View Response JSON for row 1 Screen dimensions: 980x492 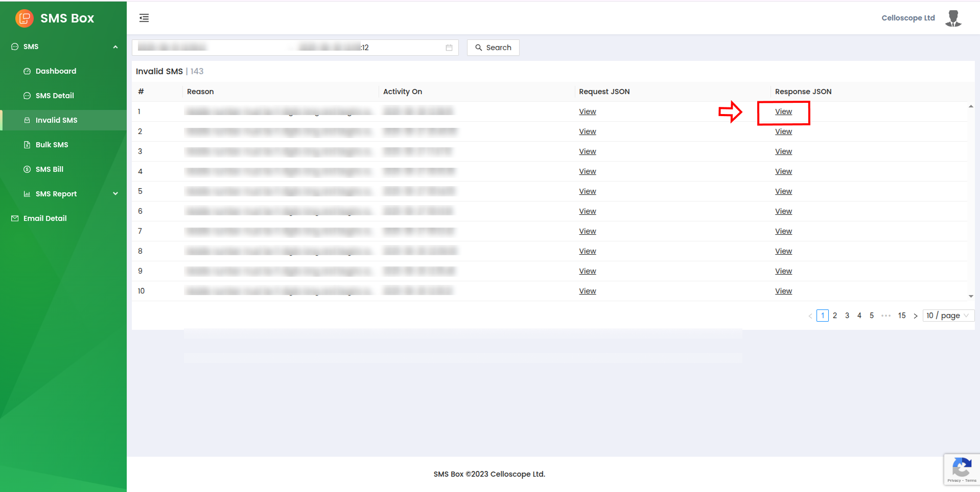783,111
